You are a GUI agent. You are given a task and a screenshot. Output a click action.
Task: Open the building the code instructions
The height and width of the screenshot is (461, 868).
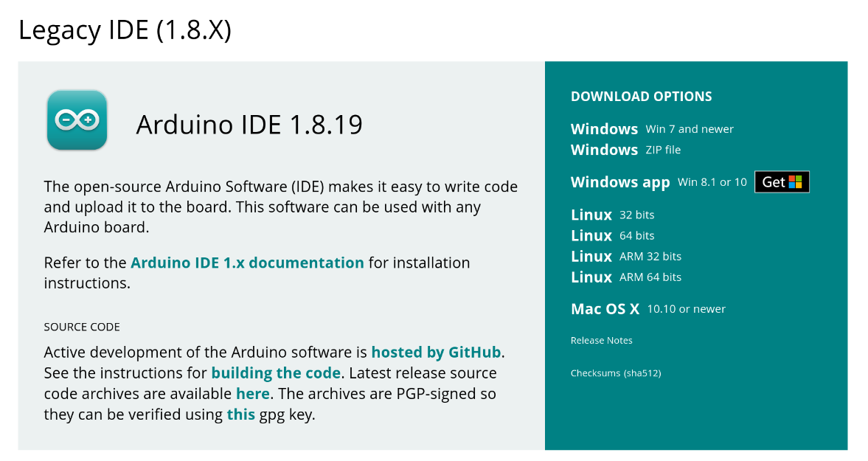click(276, 373)
